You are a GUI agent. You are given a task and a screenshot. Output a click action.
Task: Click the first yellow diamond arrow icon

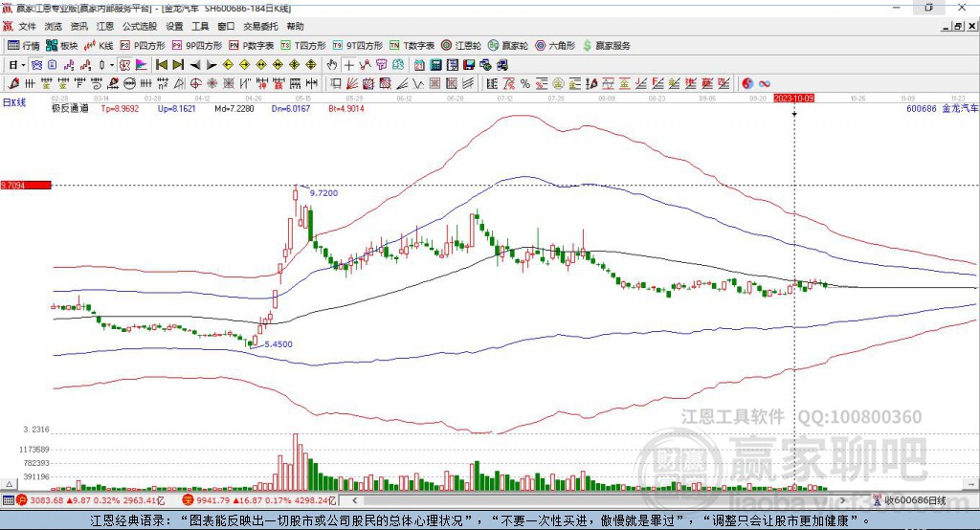click(228, 65)
